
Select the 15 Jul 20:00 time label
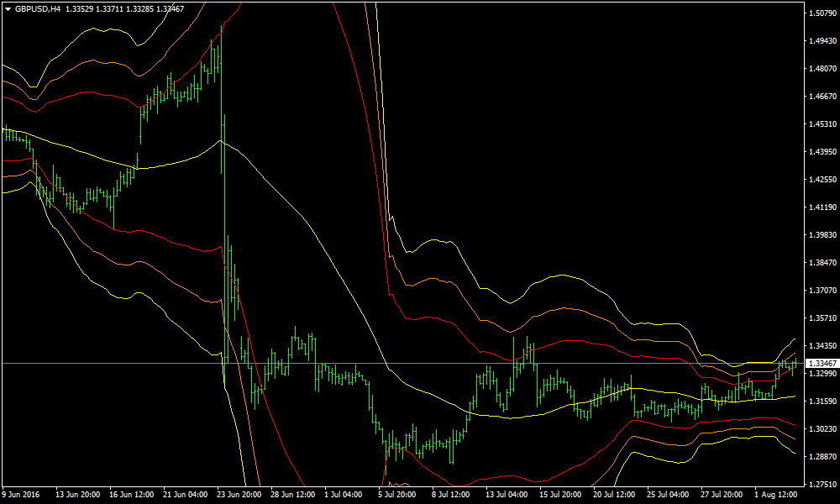(x=560, y=496)
